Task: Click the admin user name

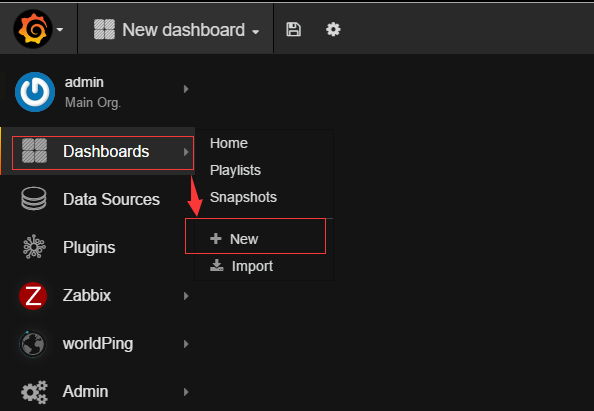Action: (84, 82)
